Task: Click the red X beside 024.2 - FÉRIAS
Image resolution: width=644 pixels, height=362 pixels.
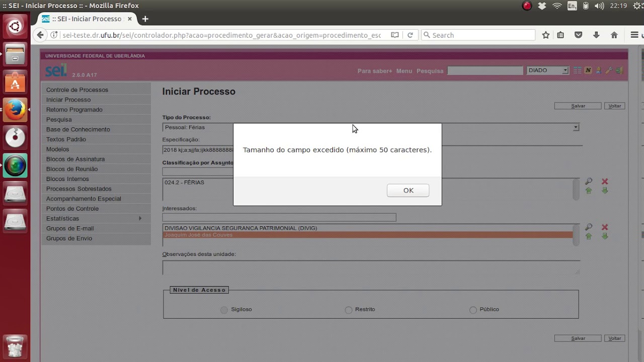Action: point(605,181)
